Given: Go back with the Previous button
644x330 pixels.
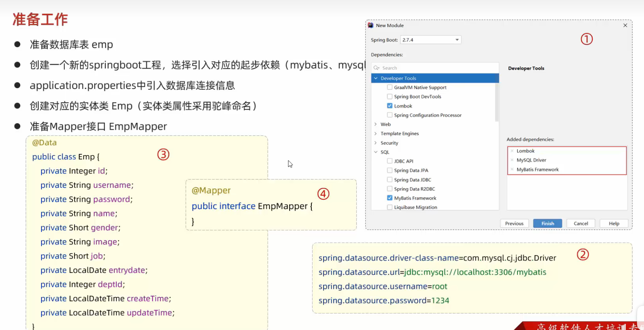Looking at the screenshot, I should point(514,224).
